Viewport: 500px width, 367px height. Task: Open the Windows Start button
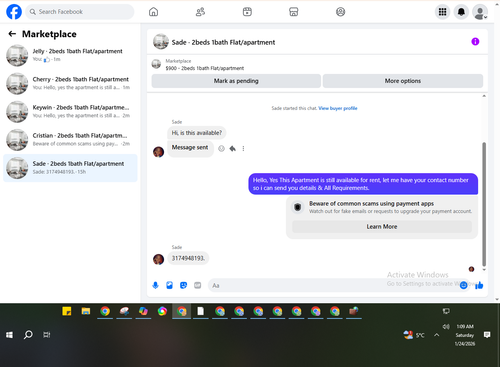(x=9, y=335)
